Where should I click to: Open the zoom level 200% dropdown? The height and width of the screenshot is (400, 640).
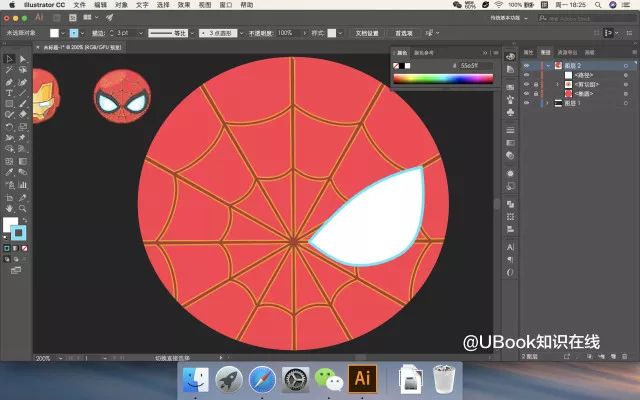point(60,358)
